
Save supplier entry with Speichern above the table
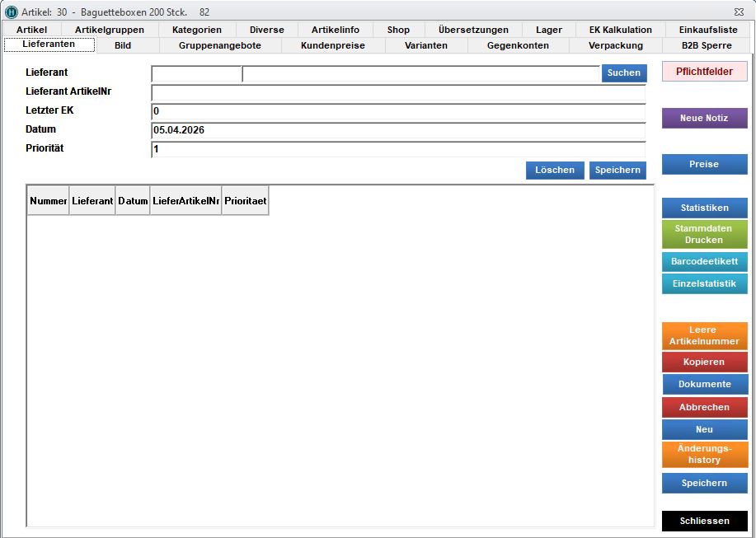pos(617,171)
